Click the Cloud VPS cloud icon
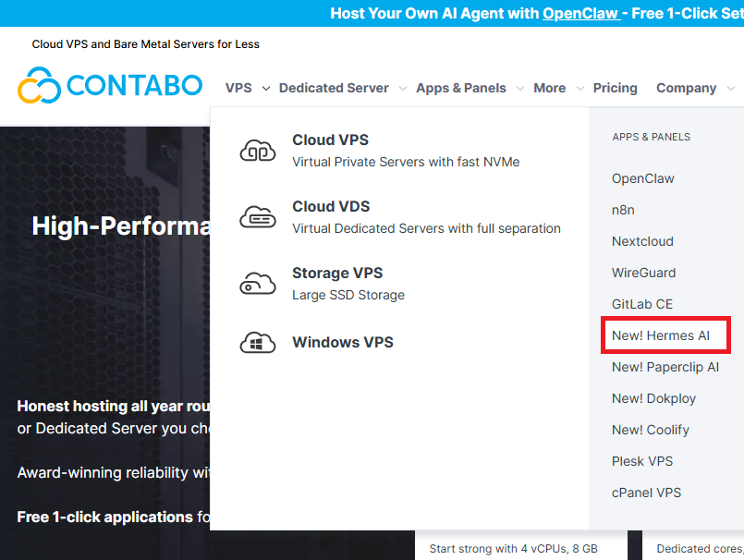The height and width of the screenshot is (560, 744). 258,151
